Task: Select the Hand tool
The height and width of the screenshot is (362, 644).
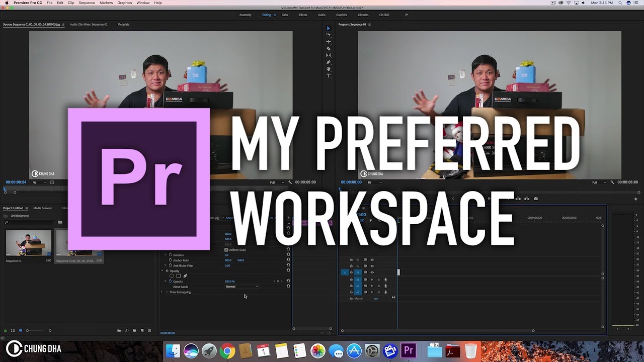Action: (329, 69)
